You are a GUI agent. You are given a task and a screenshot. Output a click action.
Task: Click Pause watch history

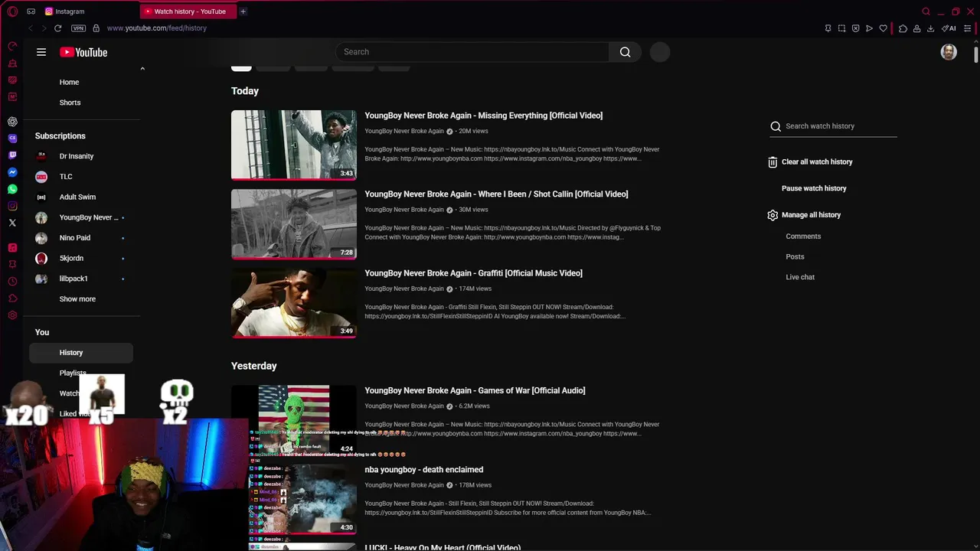[814, 188]
